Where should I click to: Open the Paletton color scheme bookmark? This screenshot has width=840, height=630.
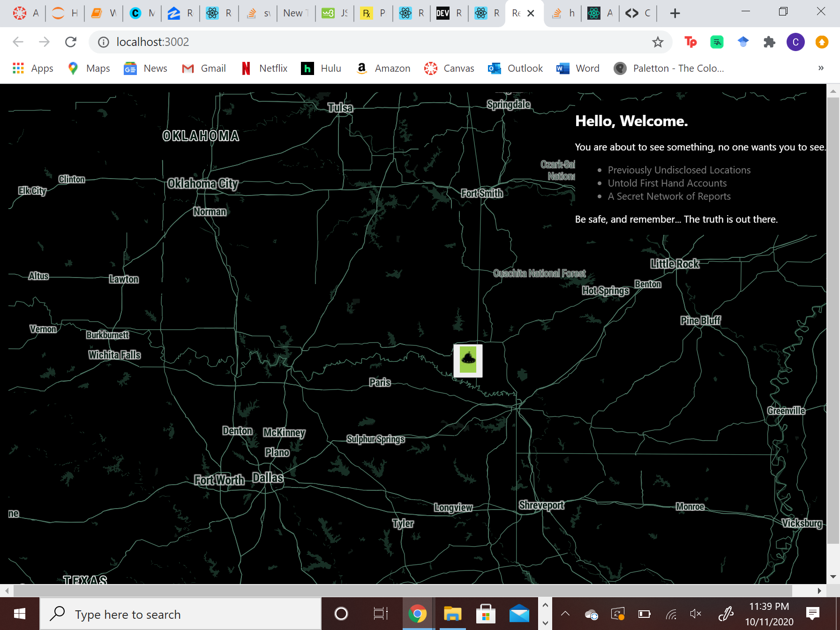(x=668, y=68)
